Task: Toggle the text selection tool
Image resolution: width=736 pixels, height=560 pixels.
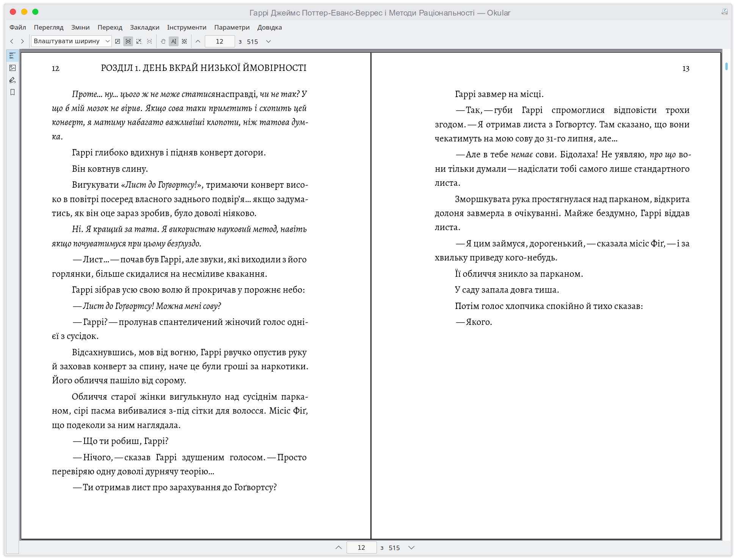Action: tap(174, 41)
